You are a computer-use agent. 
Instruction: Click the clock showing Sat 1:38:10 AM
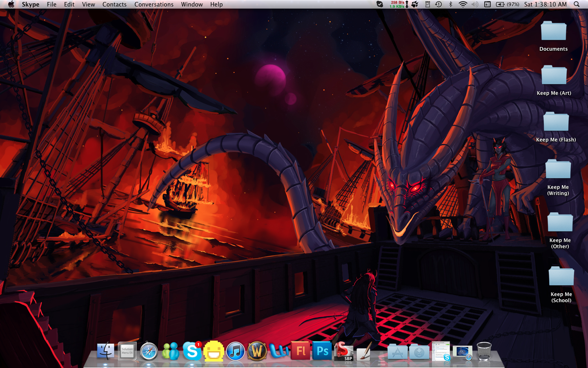point(546,4)
